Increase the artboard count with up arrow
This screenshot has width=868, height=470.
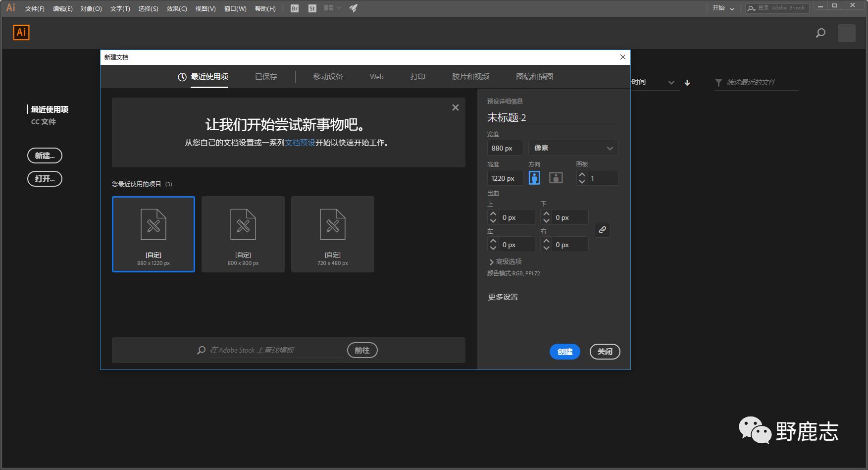[582, 175]
